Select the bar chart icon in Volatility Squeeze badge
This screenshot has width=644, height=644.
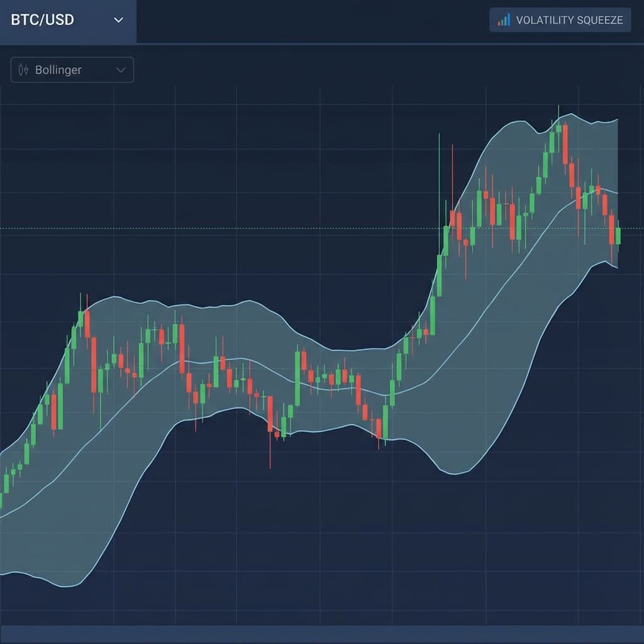(x=503, y=20)
